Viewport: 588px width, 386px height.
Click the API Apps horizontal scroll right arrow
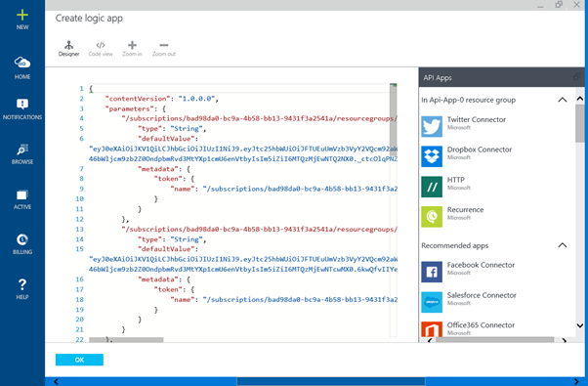[564, 340]
